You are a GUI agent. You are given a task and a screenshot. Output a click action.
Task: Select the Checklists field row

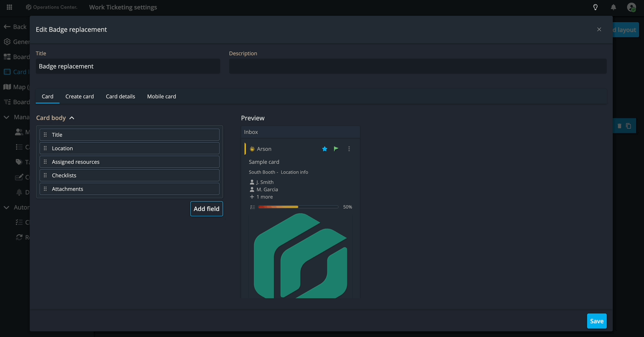pos(130,175)
